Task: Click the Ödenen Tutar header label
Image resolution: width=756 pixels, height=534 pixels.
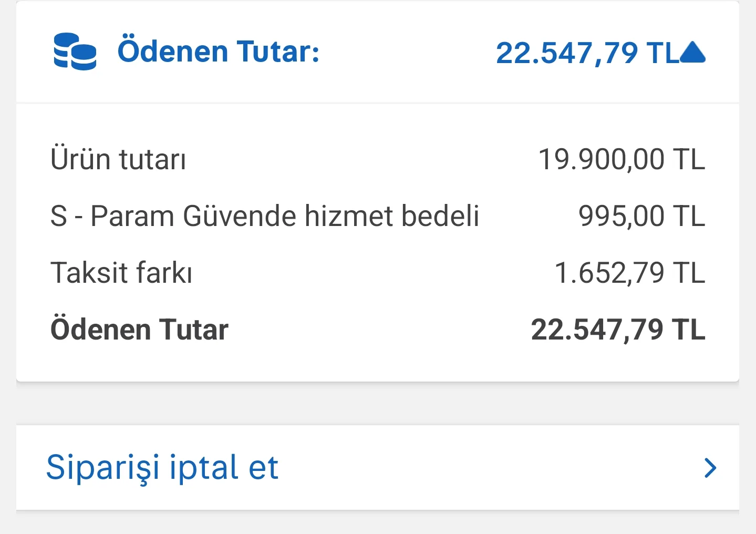Action: tap(218, 52)
